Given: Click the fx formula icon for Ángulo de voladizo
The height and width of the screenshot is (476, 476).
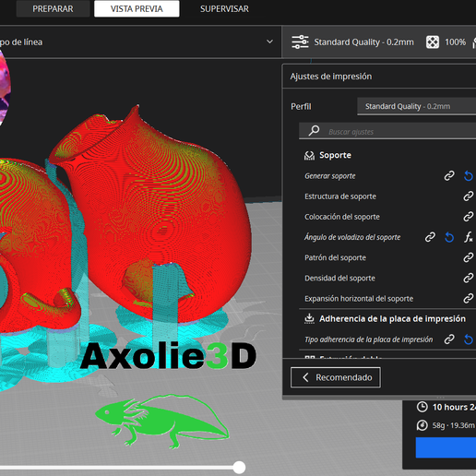Looking at the screenshot, I should point(469,237).
